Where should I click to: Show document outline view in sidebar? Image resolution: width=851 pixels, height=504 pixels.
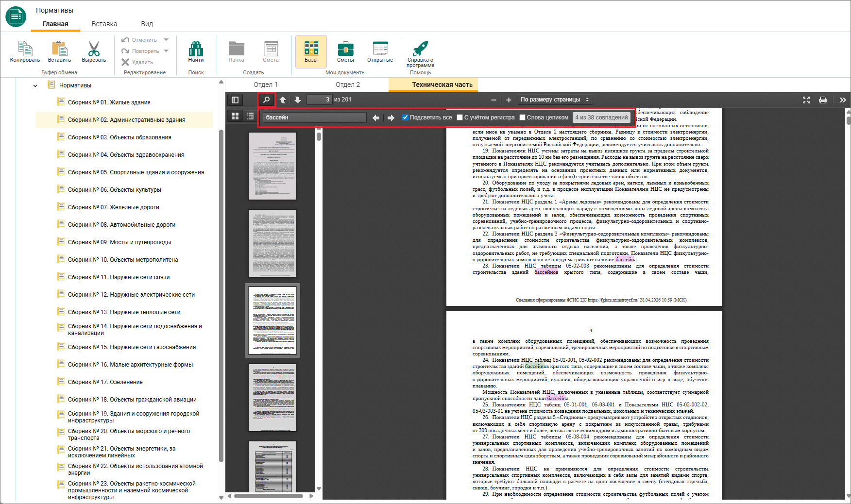tap(250, 116)
